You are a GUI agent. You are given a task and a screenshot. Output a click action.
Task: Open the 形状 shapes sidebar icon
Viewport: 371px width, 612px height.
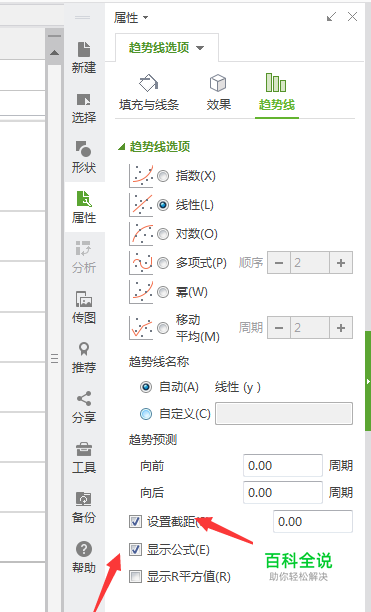[84, 158]
